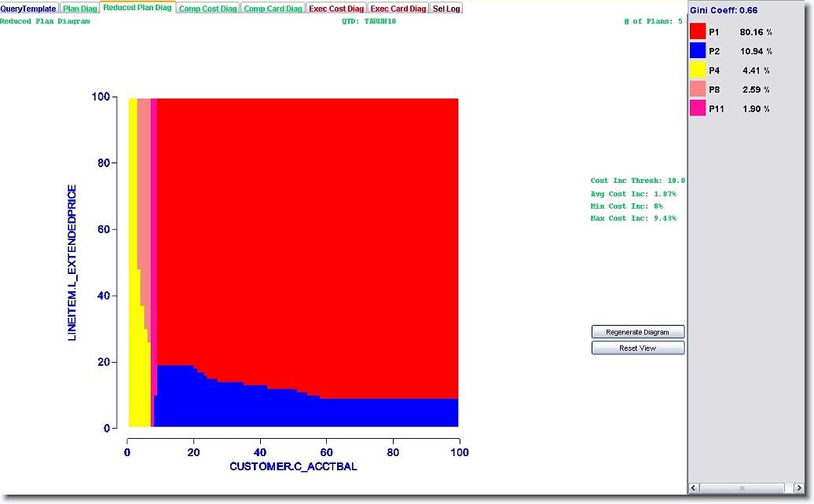Open the Sel Log tab
Viewport: 814px width, 504px height.
(x=447, y=9)
